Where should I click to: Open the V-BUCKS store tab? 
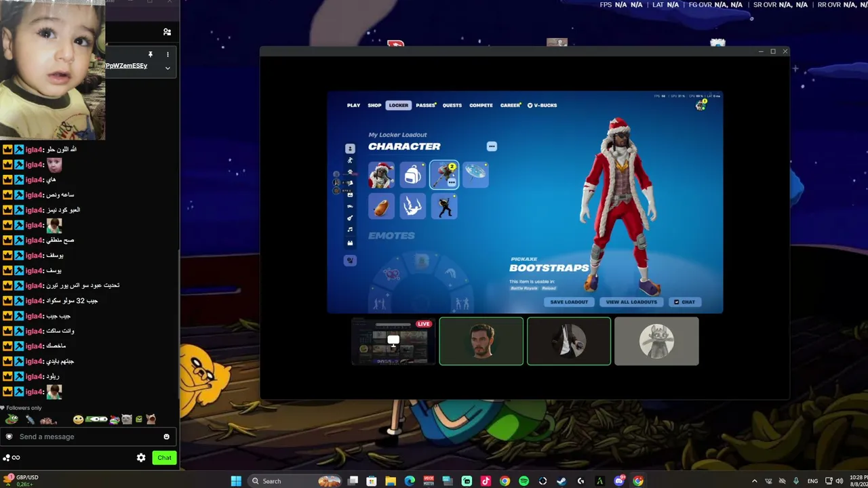pyautogui.click(x=542, y=105)
